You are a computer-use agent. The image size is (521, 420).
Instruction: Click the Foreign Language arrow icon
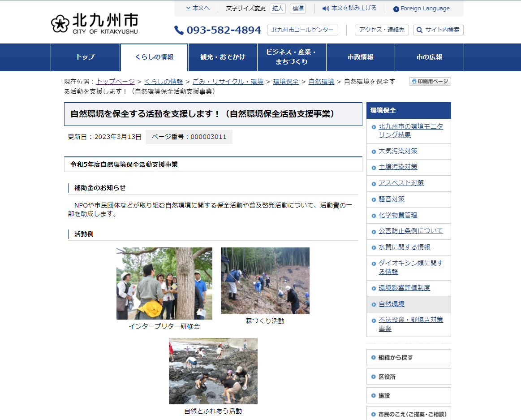[x=396, y=9]
